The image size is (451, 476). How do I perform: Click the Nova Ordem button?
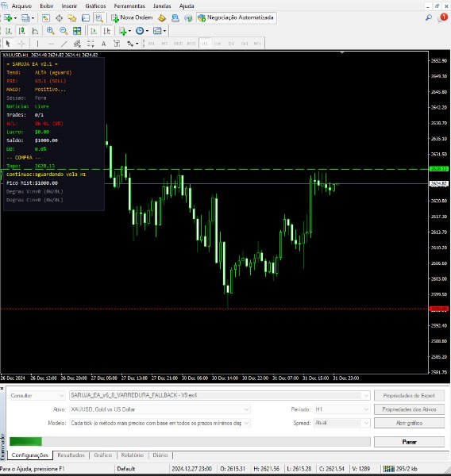(132, 18)
